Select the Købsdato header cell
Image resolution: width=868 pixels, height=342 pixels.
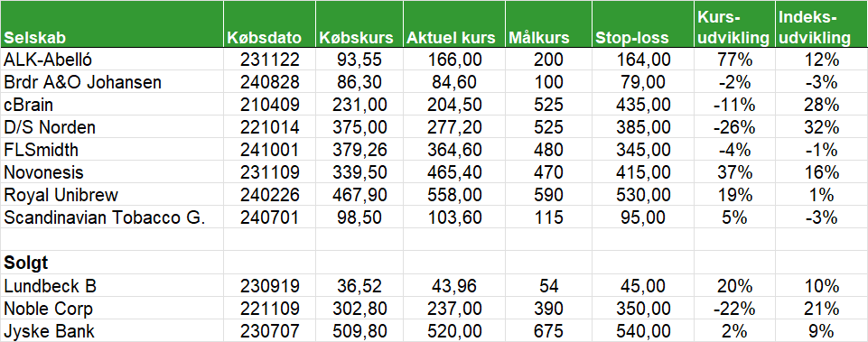point(269,24)
